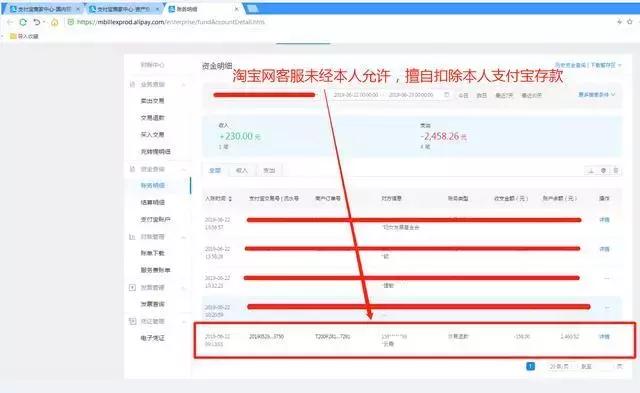The height and width of the screenshot is (393, 640).
Task: Collapse the 凭证管理 sidebar group
Action: coord(184,322)
